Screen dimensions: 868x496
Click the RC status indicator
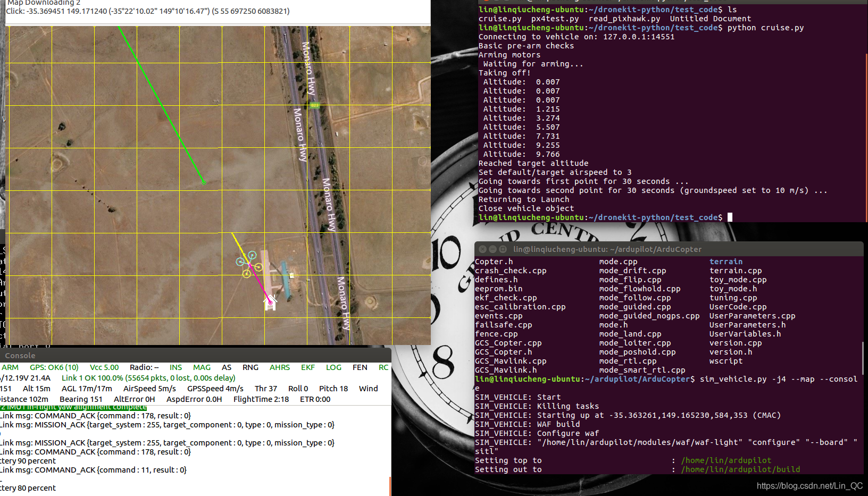point(383,367)
